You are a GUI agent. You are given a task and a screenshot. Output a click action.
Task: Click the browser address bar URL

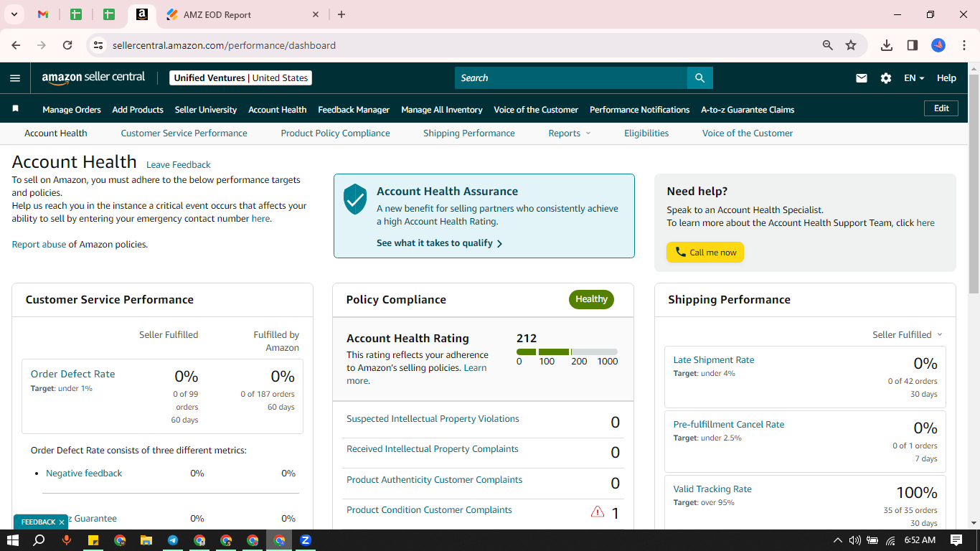(x=224, y=45)
